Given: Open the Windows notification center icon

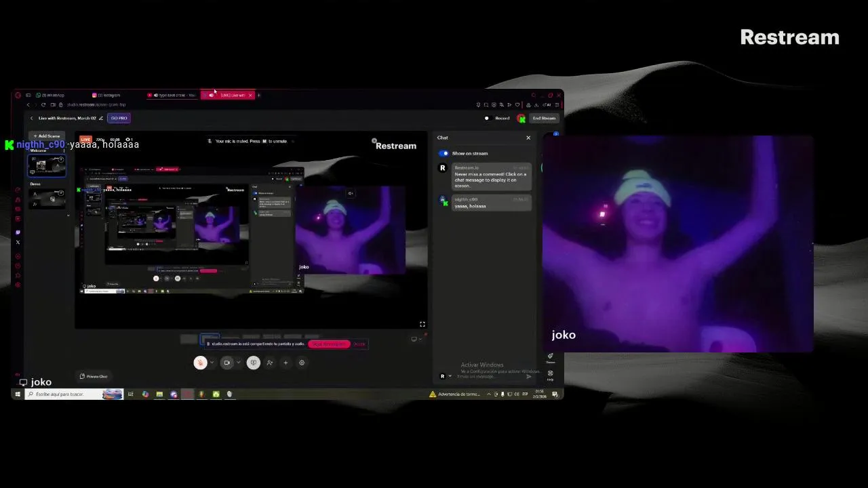Looking at the screenshot, I should tap(555, 394).
